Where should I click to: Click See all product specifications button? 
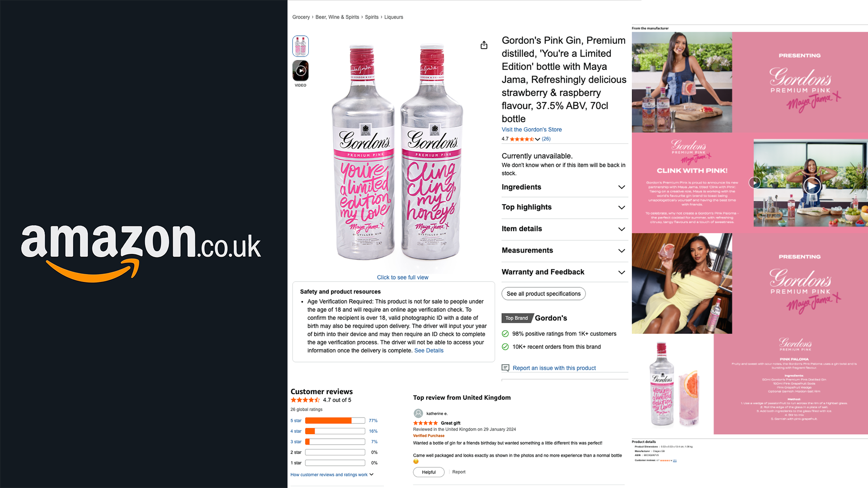click(543, 294)
